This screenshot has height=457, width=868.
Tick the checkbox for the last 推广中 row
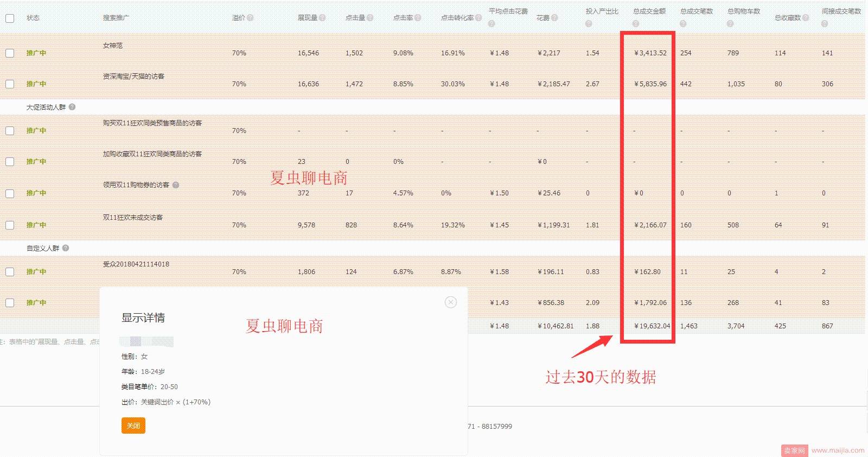[x=10, y=303]
